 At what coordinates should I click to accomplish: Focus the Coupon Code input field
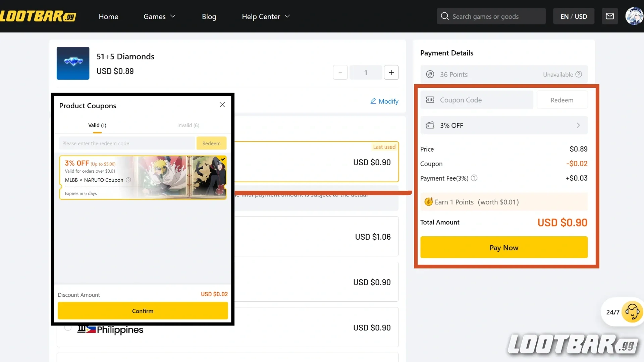(477, 100)
